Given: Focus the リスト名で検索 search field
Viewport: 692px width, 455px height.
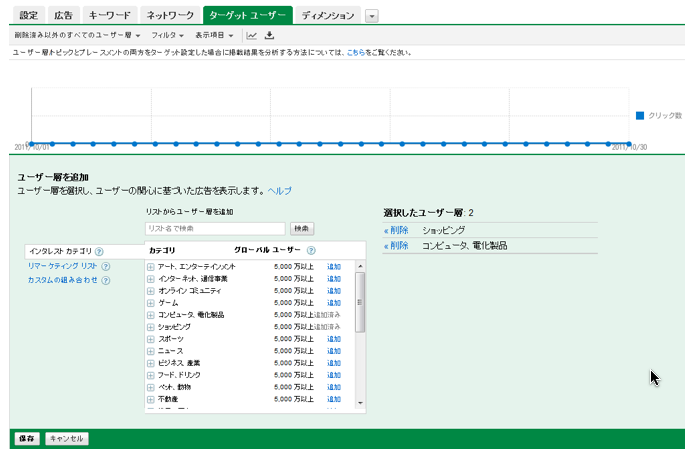Looking at the screenshot, I should [215, 229].
